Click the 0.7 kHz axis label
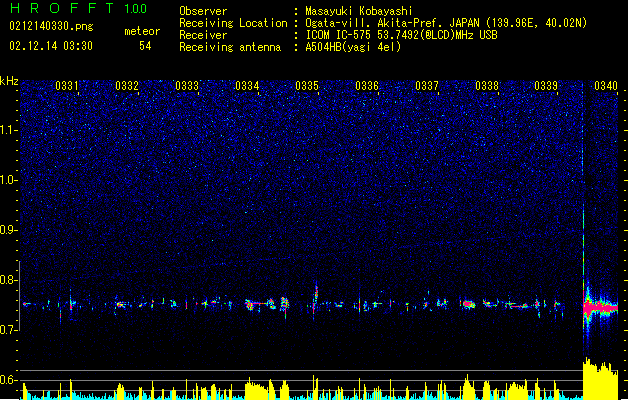The height and width of the screenshot is (400, 629). point(9,330)
